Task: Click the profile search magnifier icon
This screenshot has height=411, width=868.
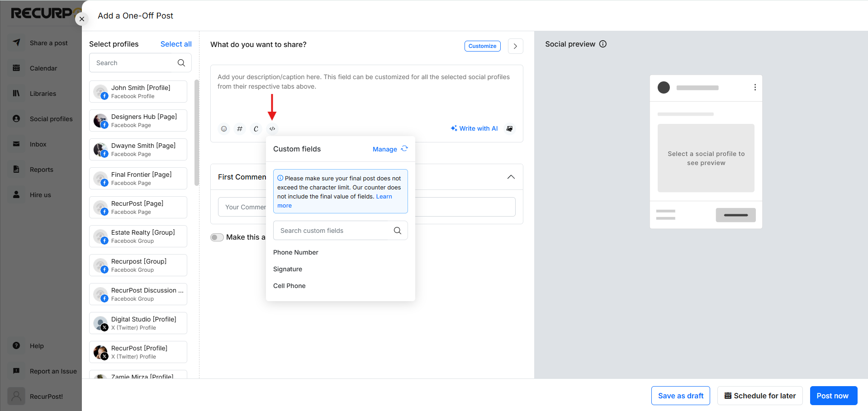Action: (181, 63)
